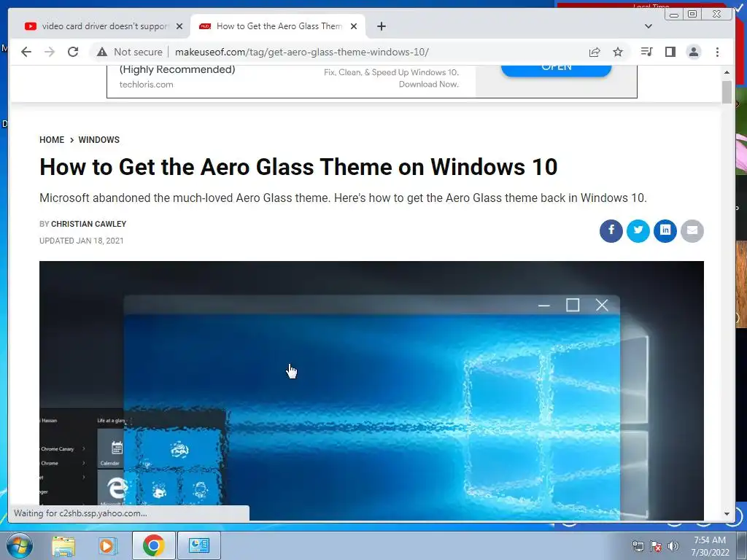Click the blue OPEN ad button
Image resolution: width=747 pixels, height=560 pixels.
[x=556, y=70]
